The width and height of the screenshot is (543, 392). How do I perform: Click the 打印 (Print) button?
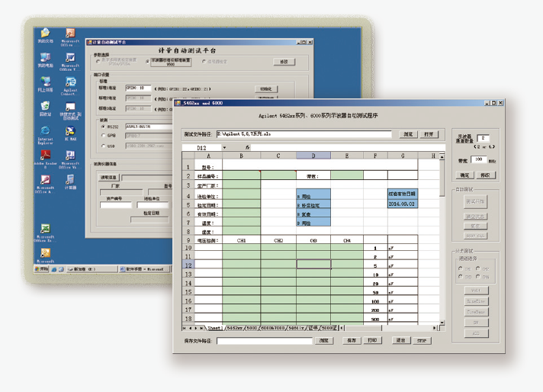pos(372,340)
